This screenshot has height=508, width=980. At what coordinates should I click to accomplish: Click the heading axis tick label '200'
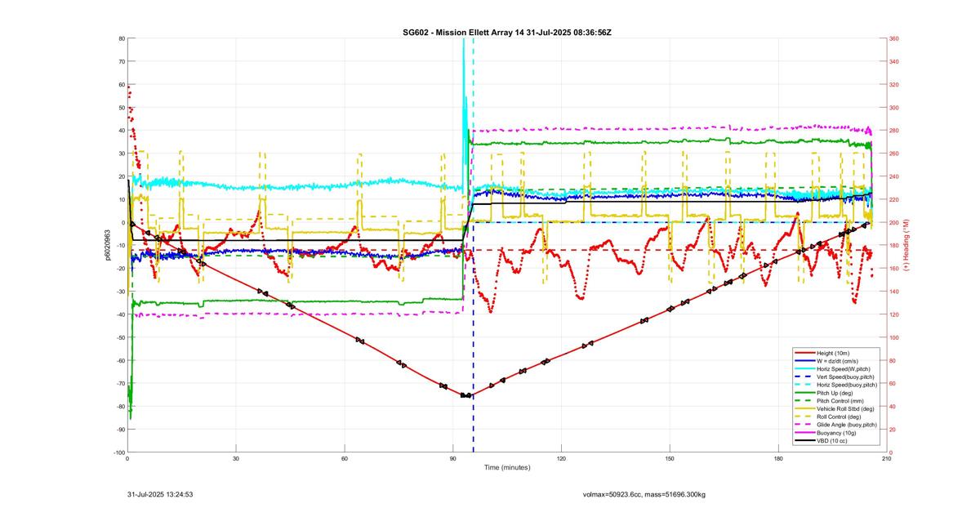tap(894, 222)
